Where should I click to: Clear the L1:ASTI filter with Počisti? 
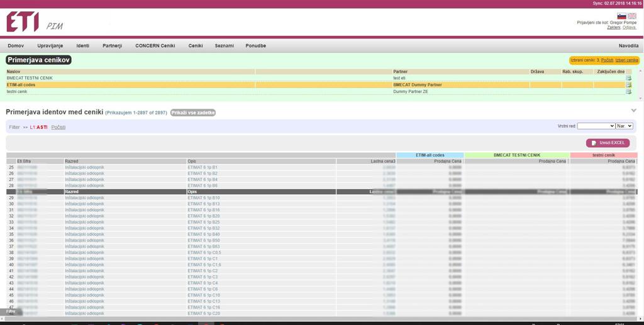58,127
